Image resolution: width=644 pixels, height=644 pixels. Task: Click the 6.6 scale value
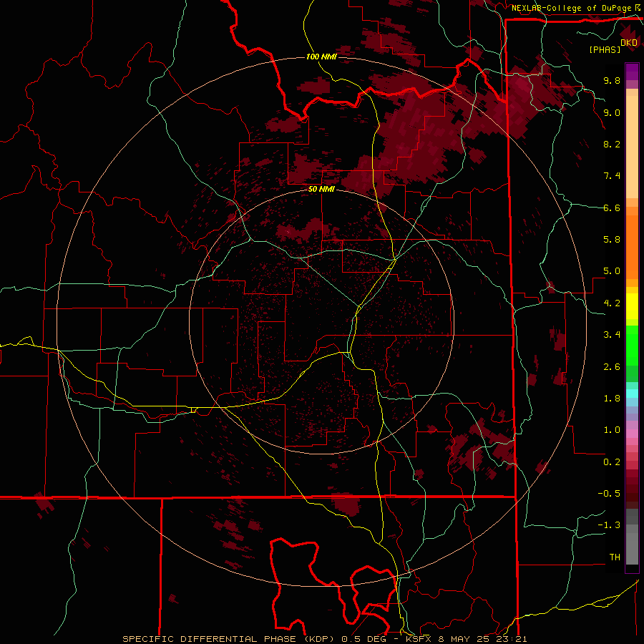(x=612, y=208)
